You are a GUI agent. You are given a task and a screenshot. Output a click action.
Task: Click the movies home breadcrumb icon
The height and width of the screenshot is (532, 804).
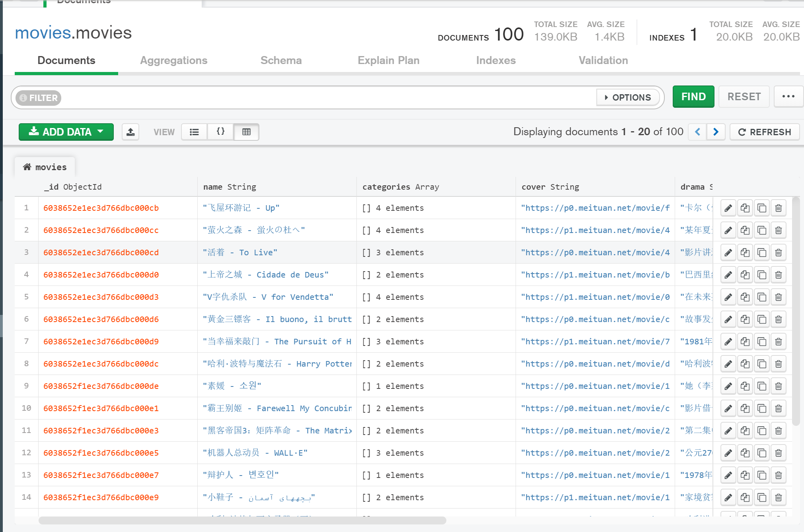click(x=27, y=167)
